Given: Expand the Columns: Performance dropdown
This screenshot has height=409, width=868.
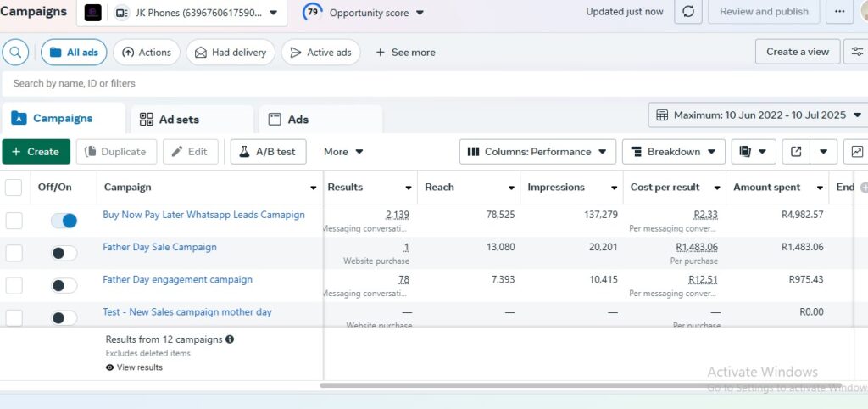Looking at the screenshot, I should [x=537, y=152].
